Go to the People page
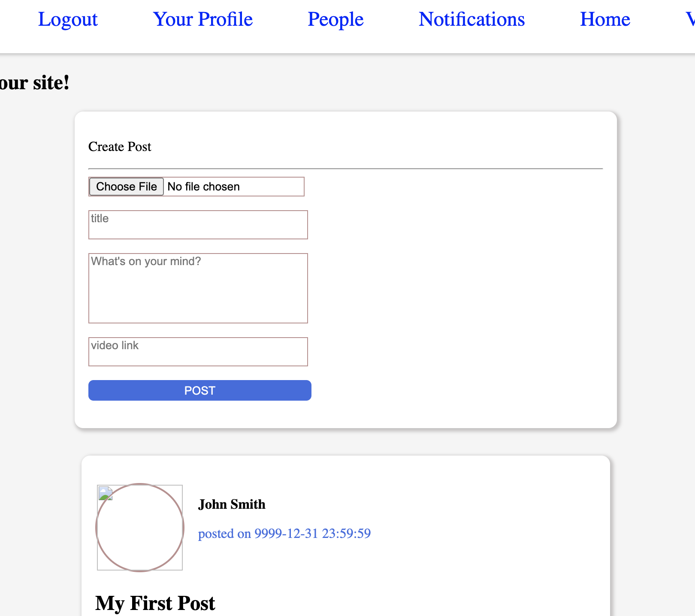The height and width of the screenshot is (616, 695). [335, 20]
